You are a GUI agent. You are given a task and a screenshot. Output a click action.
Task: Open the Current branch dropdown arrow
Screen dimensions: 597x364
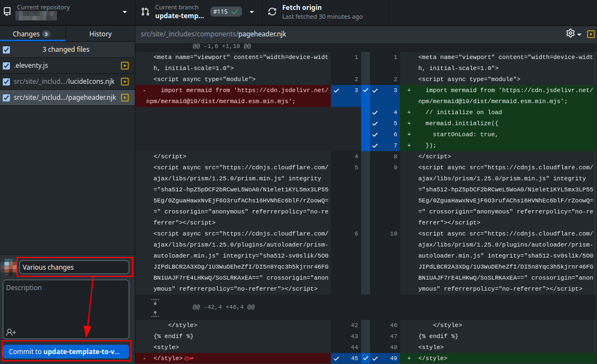click(x=252, y=12)
